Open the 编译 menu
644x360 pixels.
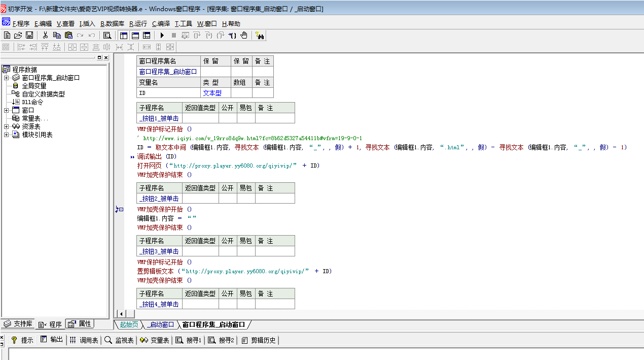pos(161,23)
